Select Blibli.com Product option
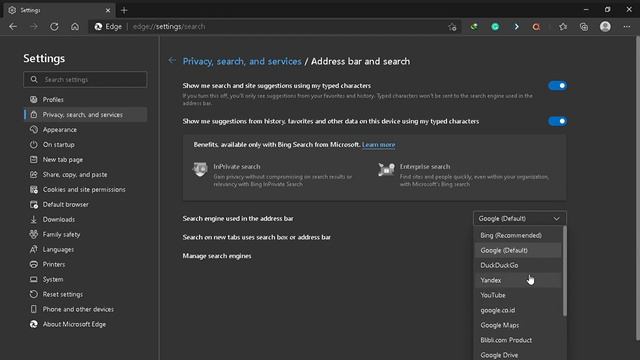Image resolution: width=640 pixels, height=360 pixels. tap(518, 340)
